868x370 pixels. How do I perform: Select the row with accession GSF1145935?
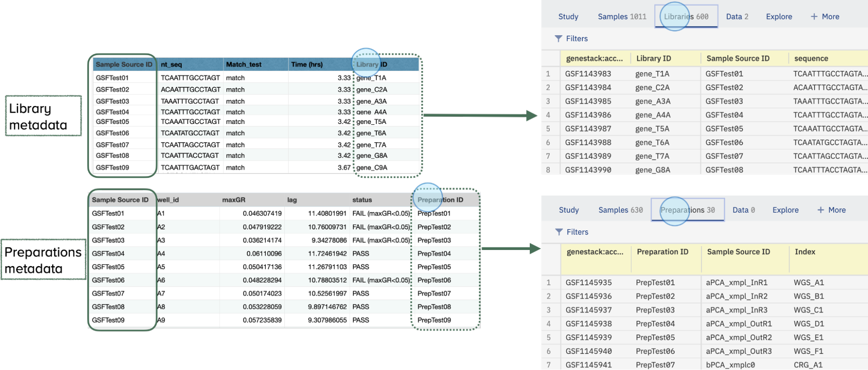588,283
